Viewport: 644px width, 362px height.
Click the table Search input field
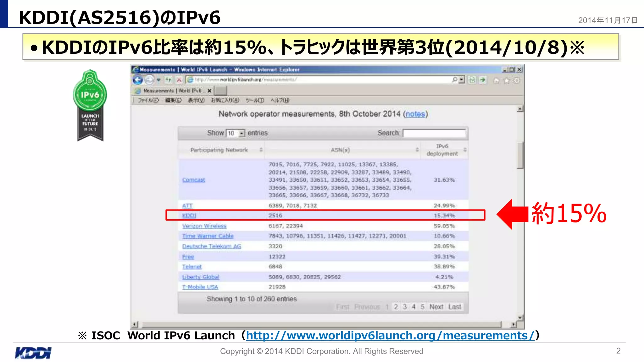(434, 133)
